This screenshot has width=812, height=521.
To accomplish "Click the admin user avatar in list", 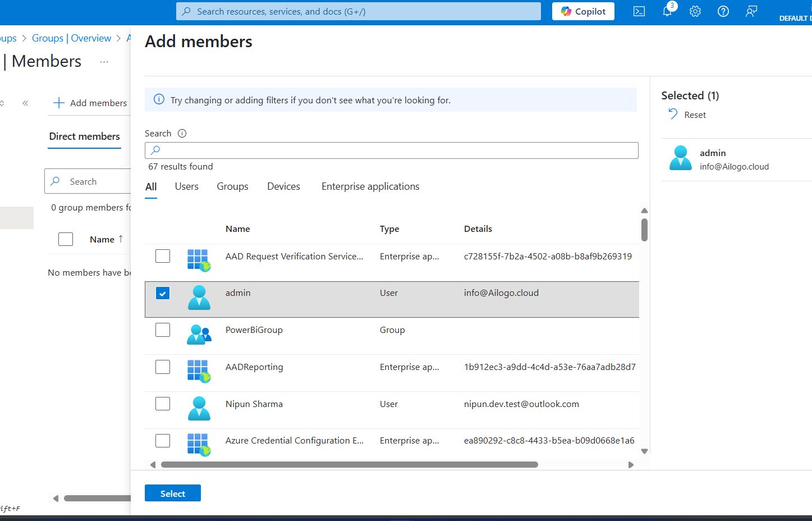I will pos(199,298).
